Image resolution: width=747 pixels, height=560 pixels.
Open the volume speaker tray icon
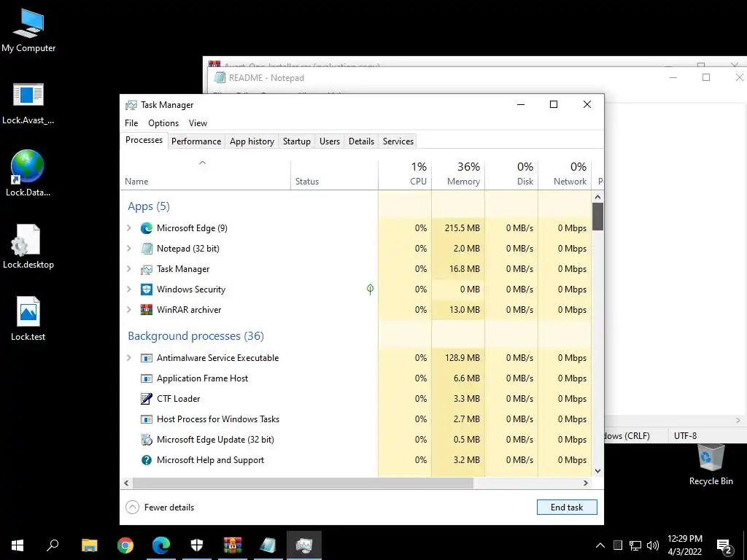click(x=653, y=545)
